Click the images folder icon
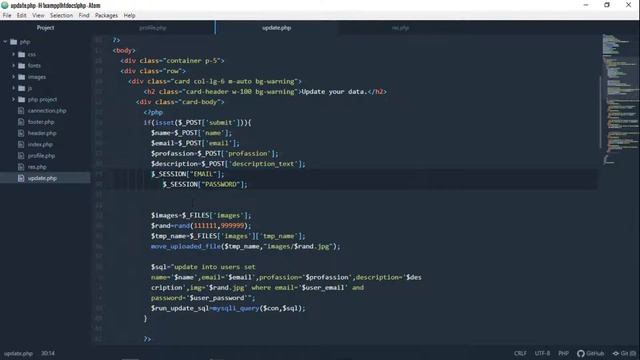The height and width of the screenshot is (360, 640). (22, 77)
